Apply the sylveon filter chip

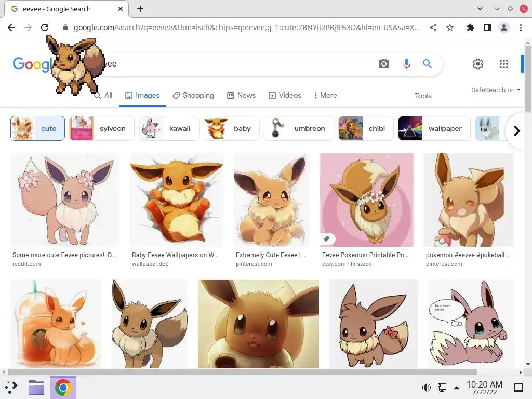coord(102,128)
